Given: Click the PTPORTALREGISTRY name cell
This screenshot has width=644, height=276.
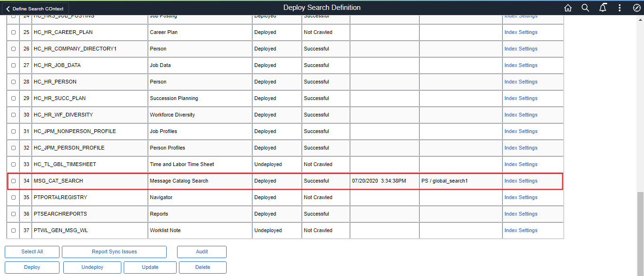Looking at the screenshot, I should [x=90, y=198].
